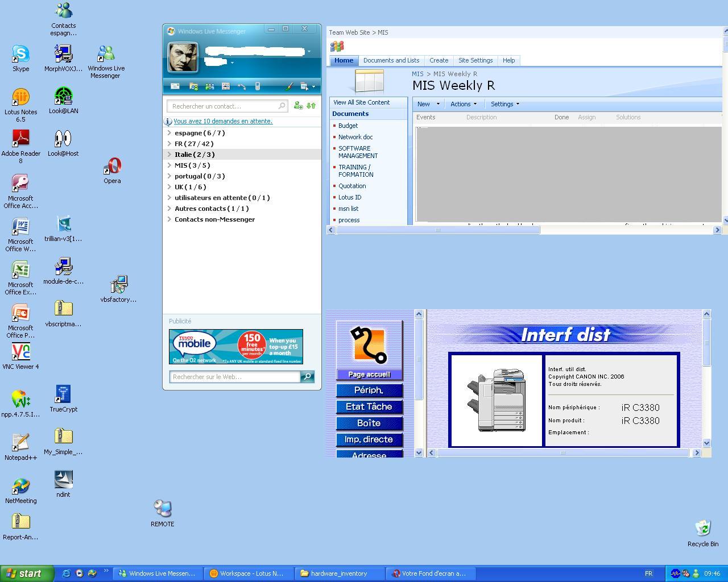Click the Périph. button in printer interface

tap(369, 390)
